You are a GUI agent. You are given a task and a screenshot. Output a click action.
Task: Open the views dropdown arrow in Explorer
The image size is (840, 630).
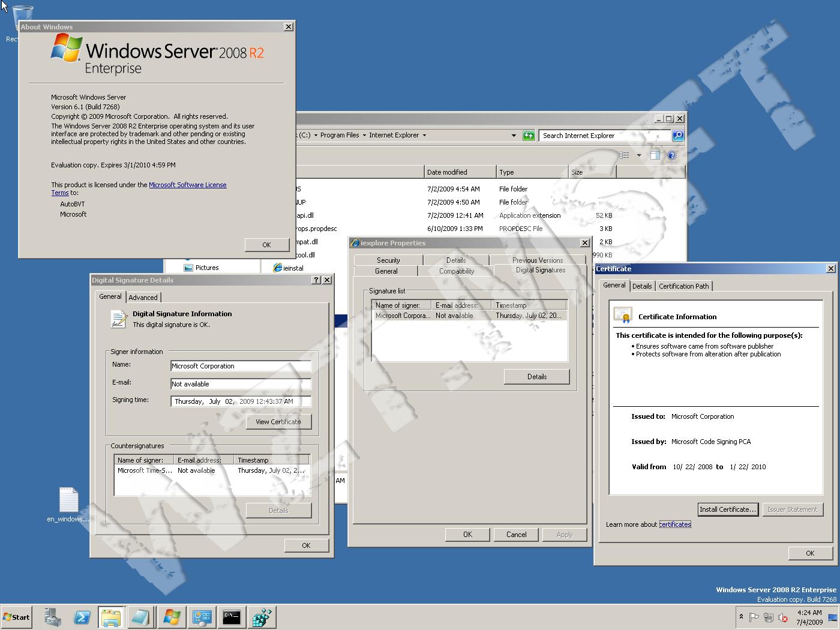click(639, 155)
